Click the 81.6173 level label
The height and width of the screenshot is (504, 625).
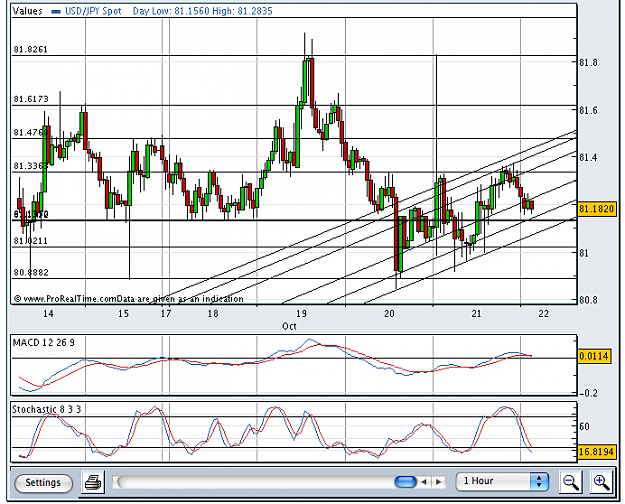click(x=31, y=99)
